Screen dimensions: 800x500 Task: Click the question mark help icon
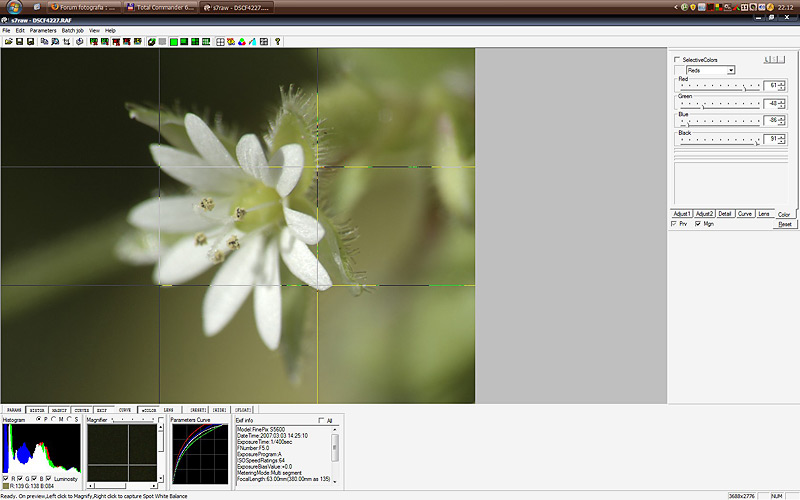point(278,42)
